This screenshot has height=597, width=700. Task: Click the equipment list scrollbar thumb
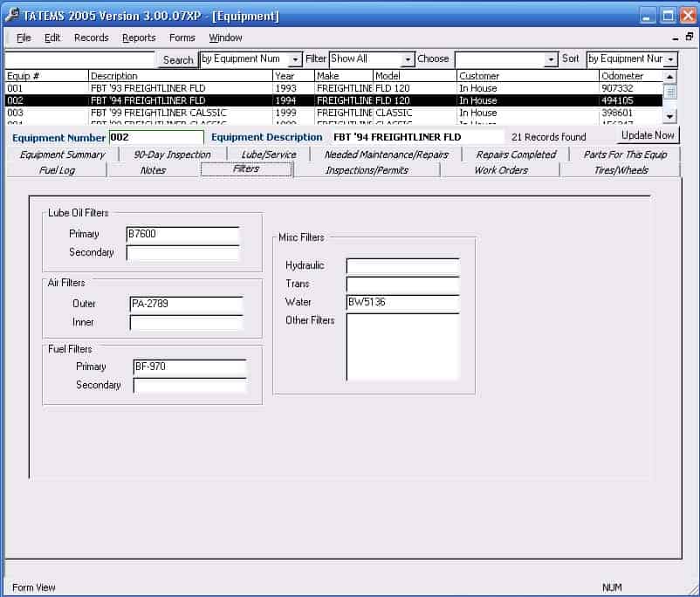pyautogui.click(x=669, y=92)
